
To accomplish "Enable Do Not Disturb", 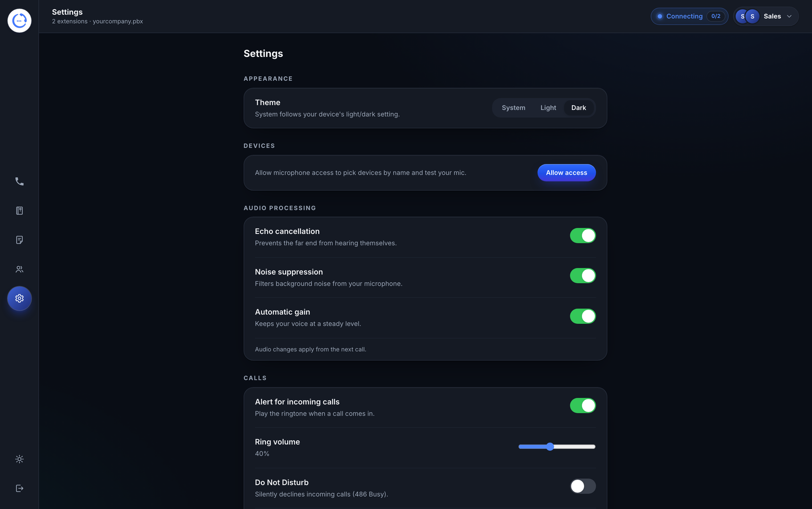I will coord(583,486).
